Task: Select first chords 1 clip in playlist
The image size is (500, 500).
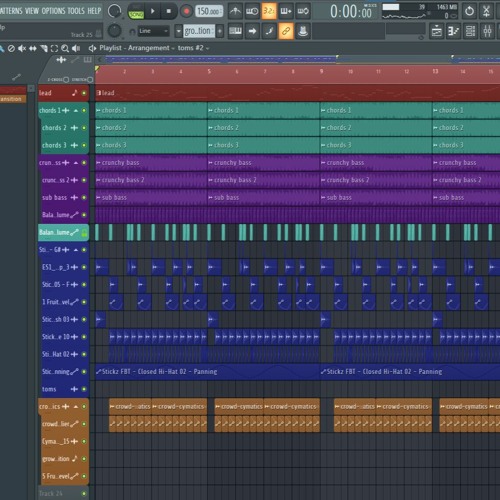Action: pos(151,110)
